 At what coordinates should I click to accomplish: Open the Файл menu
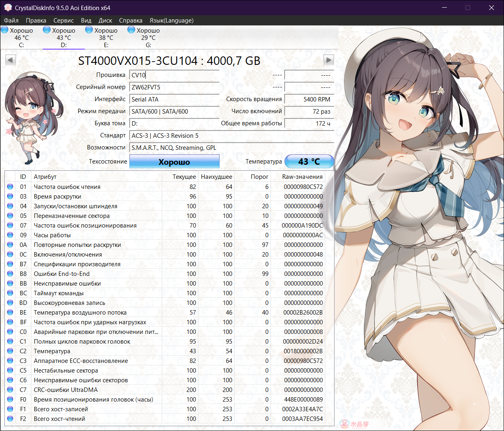pyautogui.click(x=11, y=21)
